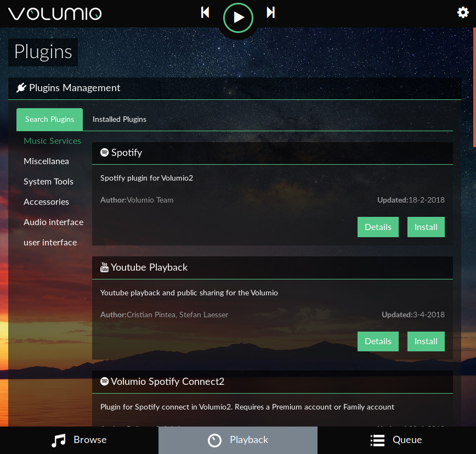Open Details for the Spotify plugin
476x454 pixels.
pyautogui.click(x=378, y=227)
